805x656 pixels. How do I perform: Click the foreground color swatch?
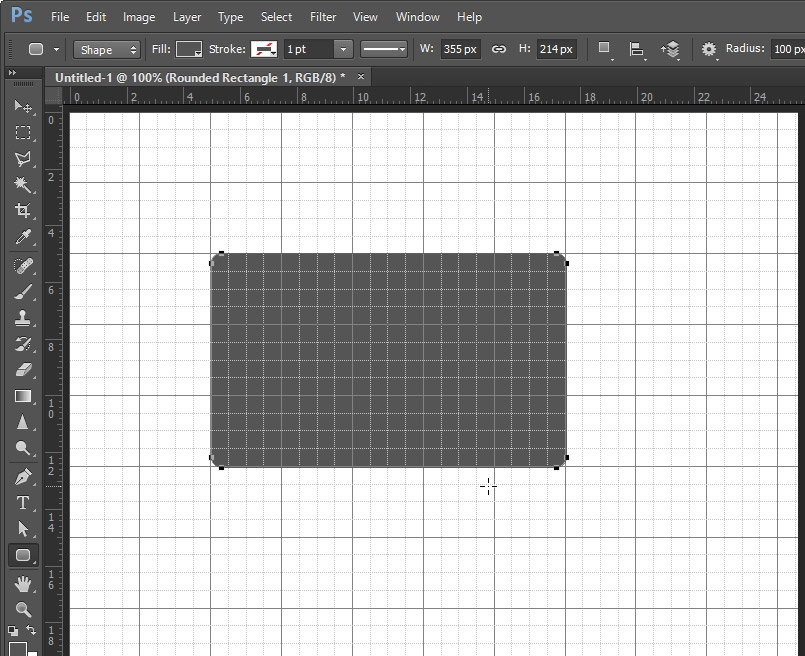point(17,649)
